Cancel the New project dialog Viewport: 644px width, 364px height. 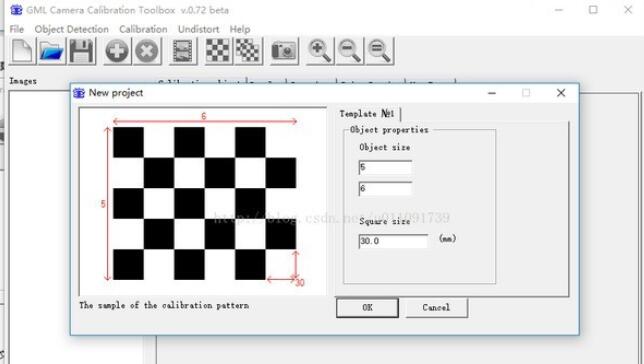(436, 307)
